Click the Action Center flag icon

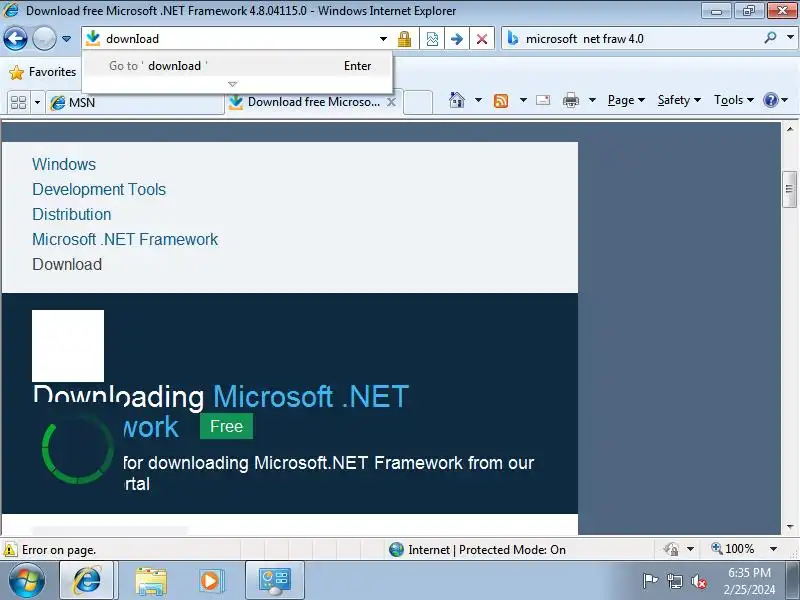(x=650, y=581)
